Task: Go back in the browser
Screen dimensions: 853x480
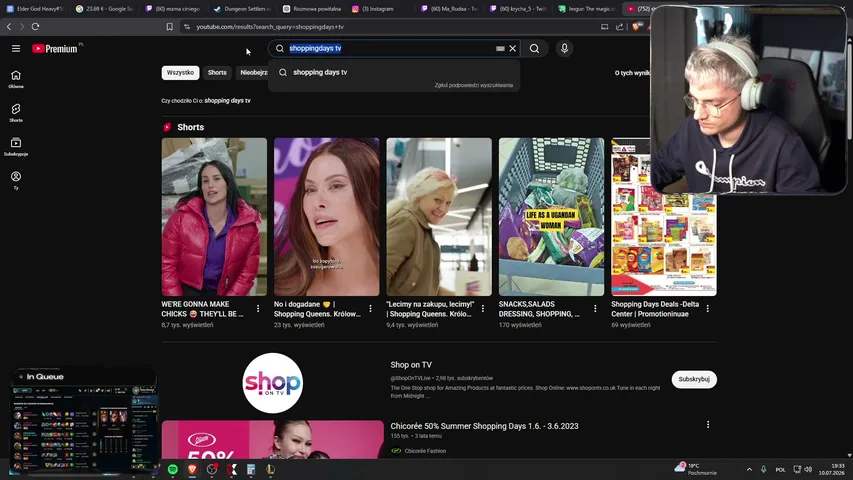Action: [9, 27]
